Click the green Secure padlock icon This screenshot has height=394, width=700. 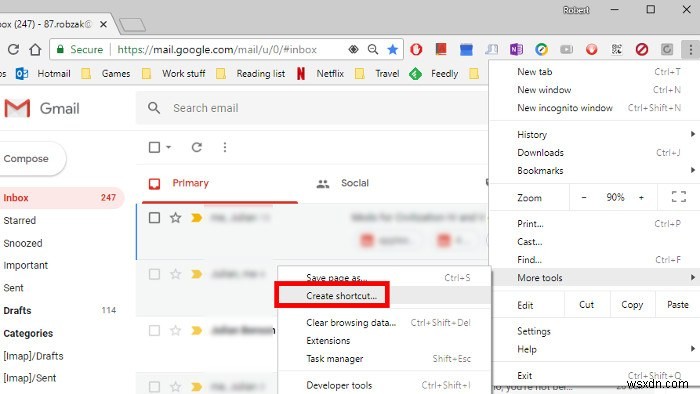pyautogui.click(x=60, y=49)
